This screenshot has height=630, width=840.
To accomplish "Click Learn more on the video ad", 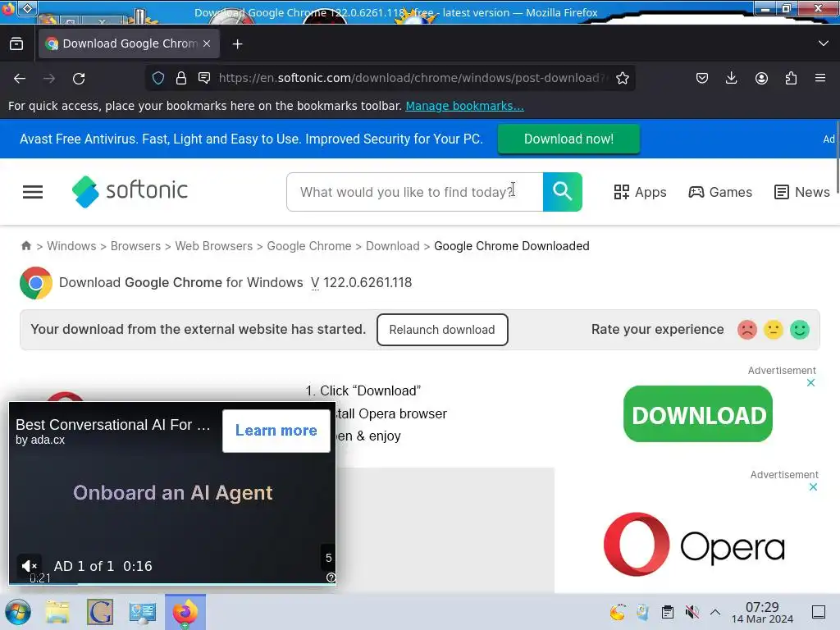I will tap(276, 431).
